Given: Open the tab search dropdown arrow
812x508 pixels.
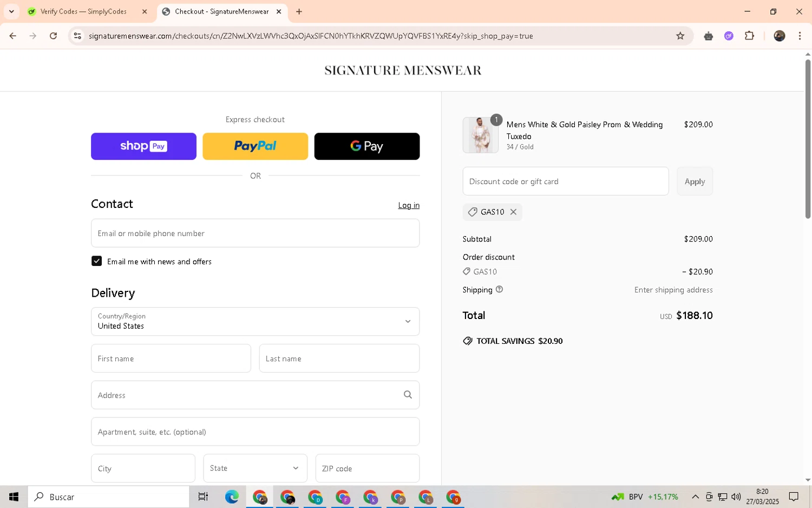Looking at the screenshot, I should [x=11, y=11].
